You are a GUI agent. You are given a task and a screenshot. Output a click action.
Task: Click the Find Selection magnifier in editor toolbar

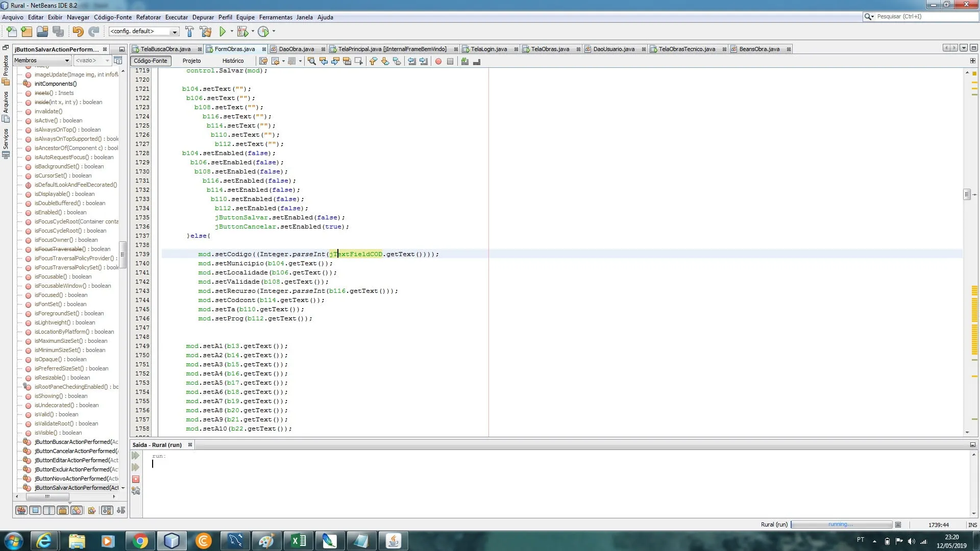pos(311,61)
